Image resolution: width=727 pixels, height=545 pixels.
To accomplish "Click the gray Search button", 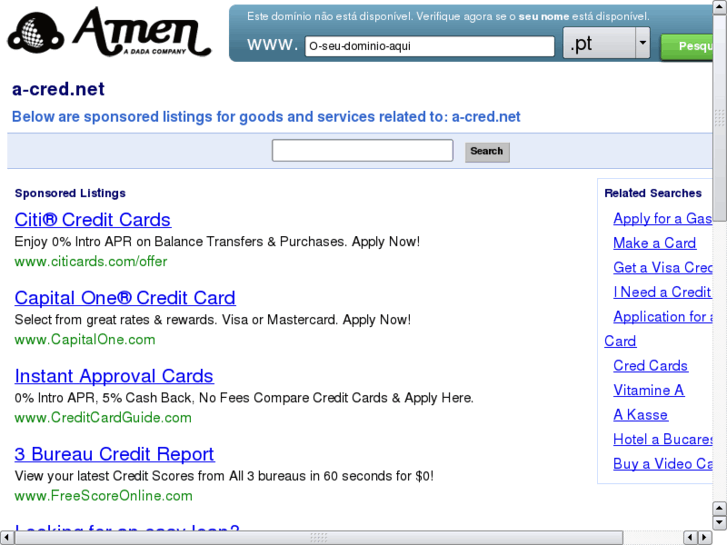I will pos(487,152).
